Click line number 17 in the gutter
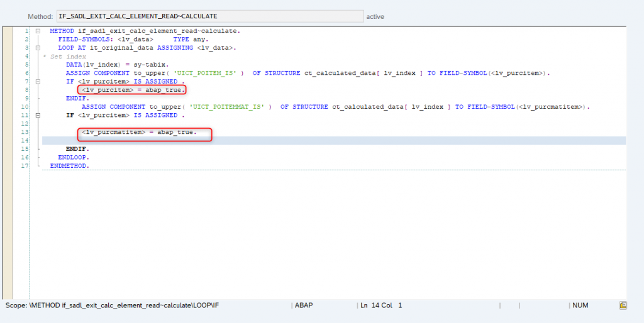The width and height of the screenshot is (644, 323). point(25,166)
